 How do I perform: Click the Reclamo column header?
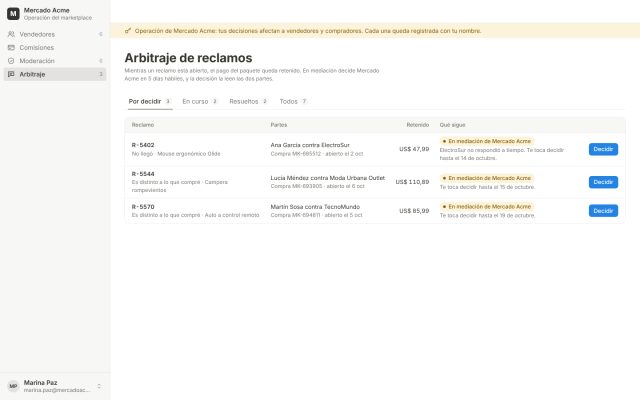pyautogui.click(x=143, y=125)
